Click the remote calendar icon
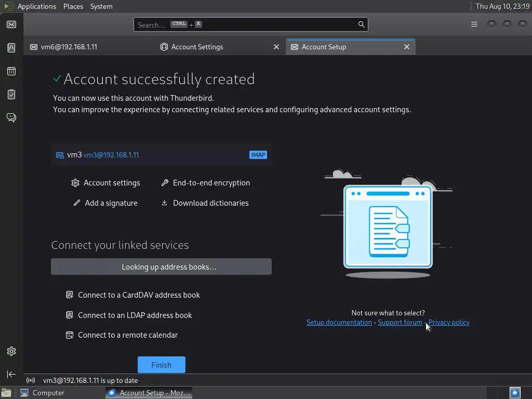 pyautogui.click(x=70, y=335)
